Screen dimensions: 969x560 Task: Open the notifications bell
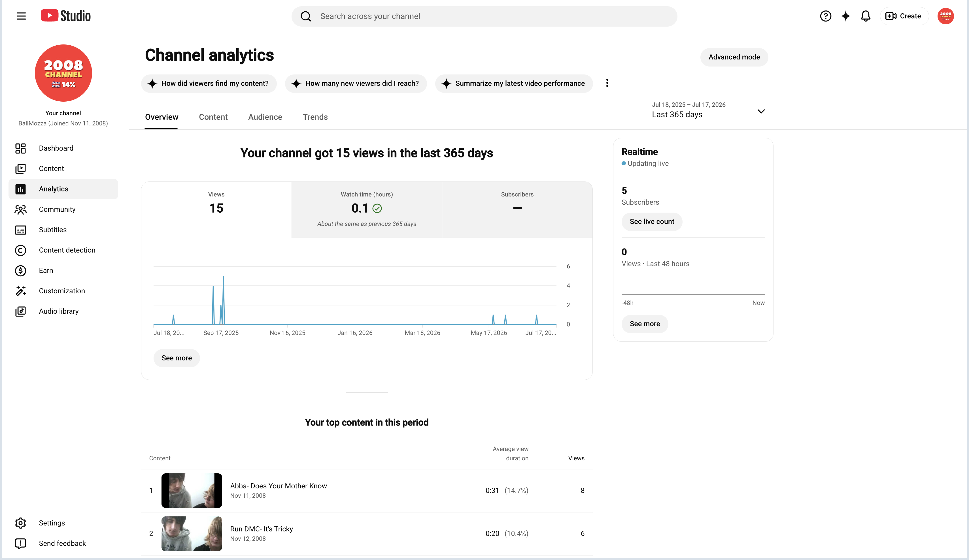coord(865,16)
